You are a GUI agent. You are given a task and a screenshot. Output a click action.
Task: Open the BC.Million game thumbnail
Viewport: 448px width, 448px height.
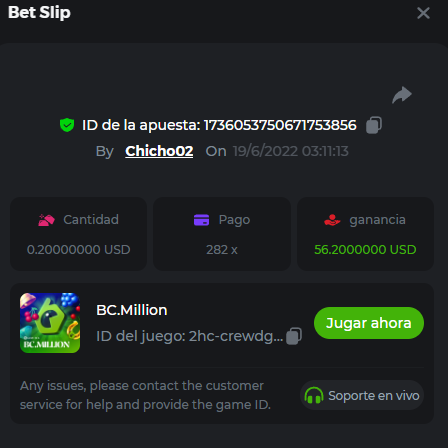tap(50, 323)
